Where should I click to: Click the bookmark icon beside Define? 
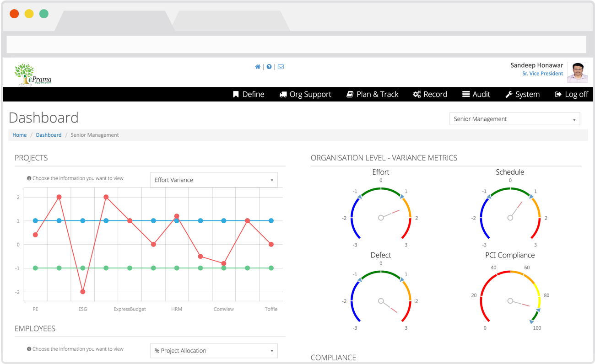(236, 94)
